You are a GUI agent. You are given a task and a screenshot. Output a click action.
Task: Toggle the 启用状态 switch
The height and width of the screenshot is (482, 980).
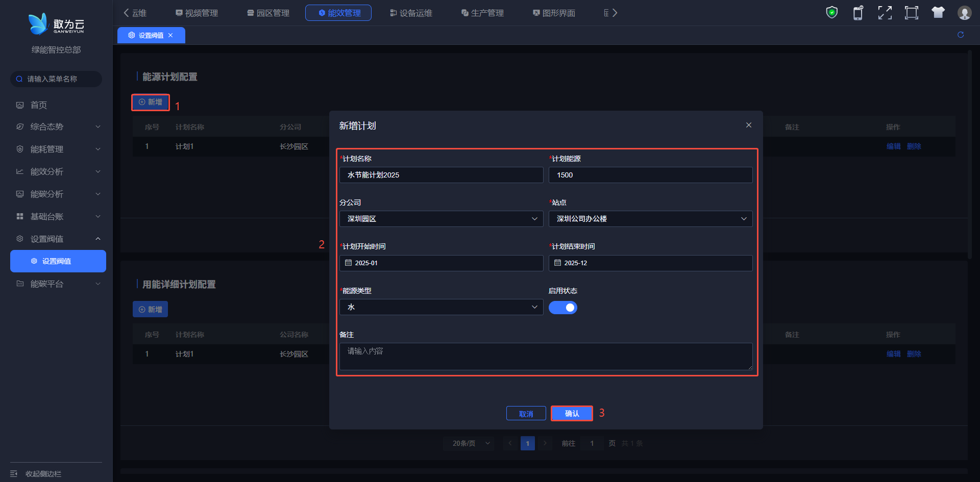pos(563,308)
